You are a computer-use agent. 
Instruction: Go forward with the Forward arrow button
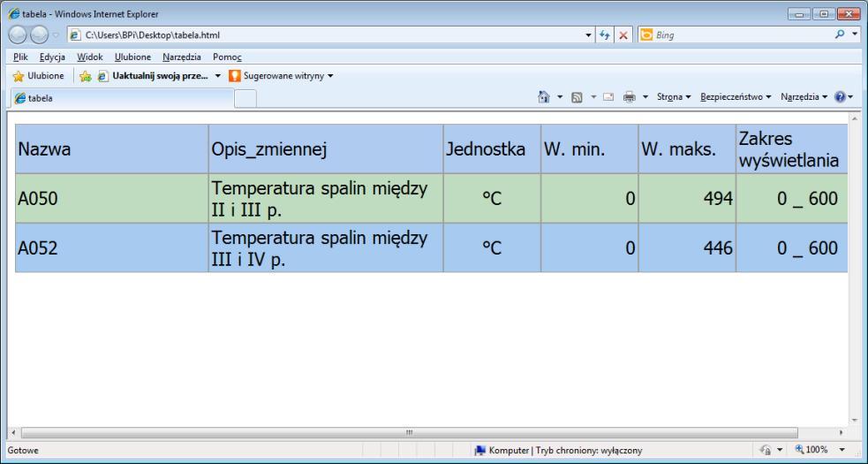pos(39,35)
